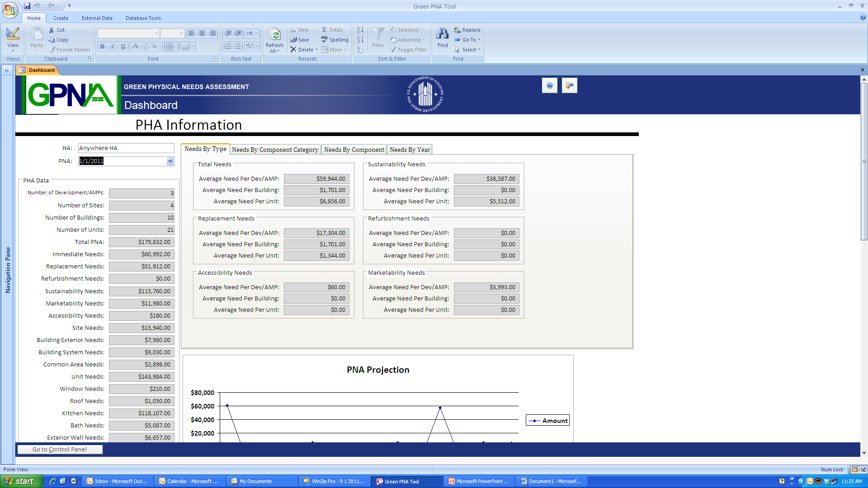The height and width of the screenshot is (488, 868).
Task: Click the exit door icon on the dashboard header
Action: (x=569, y=85)
